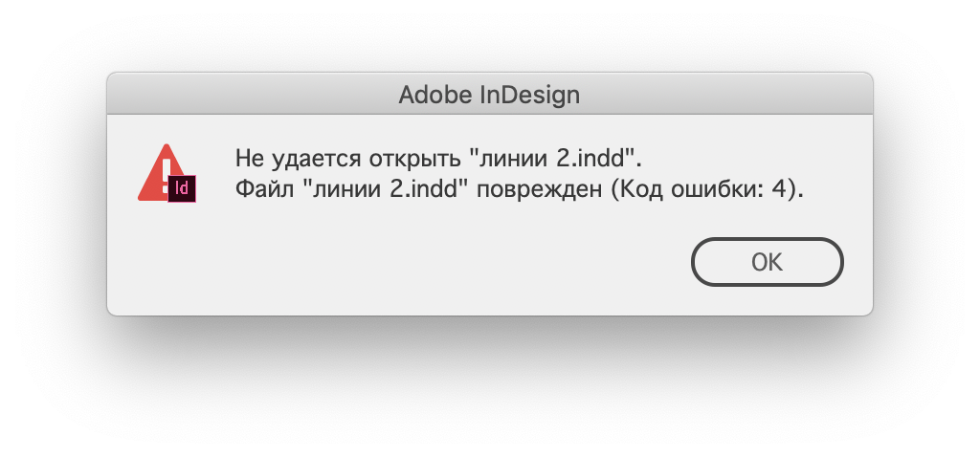Click the 'Не удается' text at line start
This screenshot has height=457, width=980.
pyautogui.click(x=299, y=159)
